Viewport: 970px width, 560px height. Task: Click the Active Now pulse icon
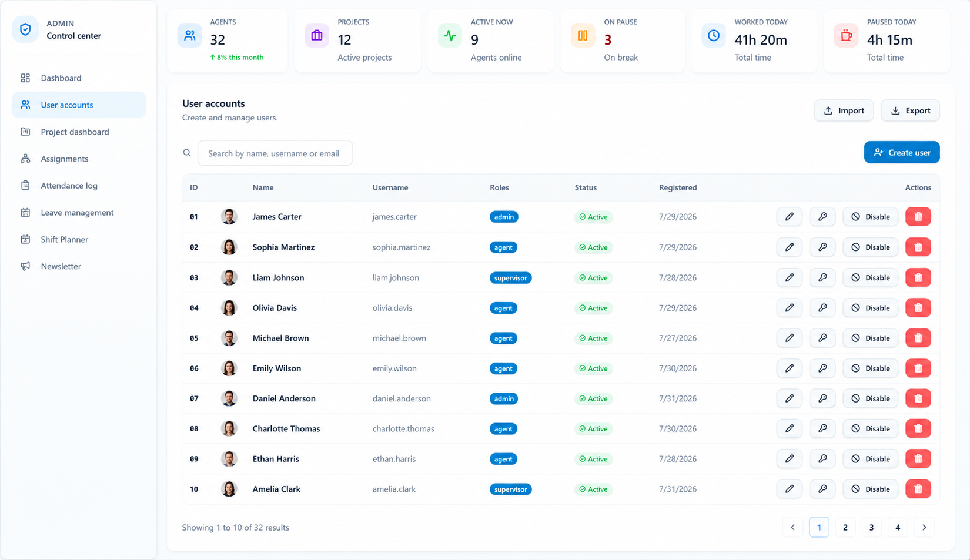450,36
